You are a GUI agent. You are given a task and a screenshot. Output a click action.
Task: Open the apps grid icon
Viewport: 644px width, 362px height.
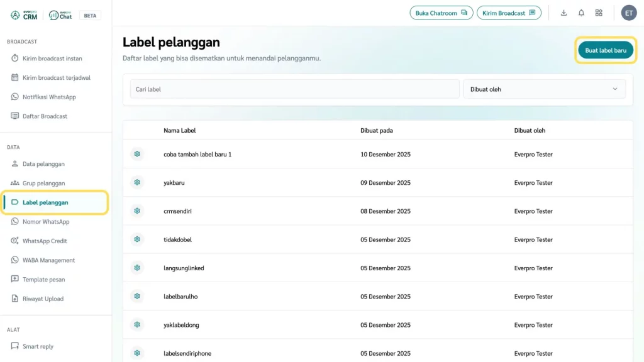coord(599,13)
